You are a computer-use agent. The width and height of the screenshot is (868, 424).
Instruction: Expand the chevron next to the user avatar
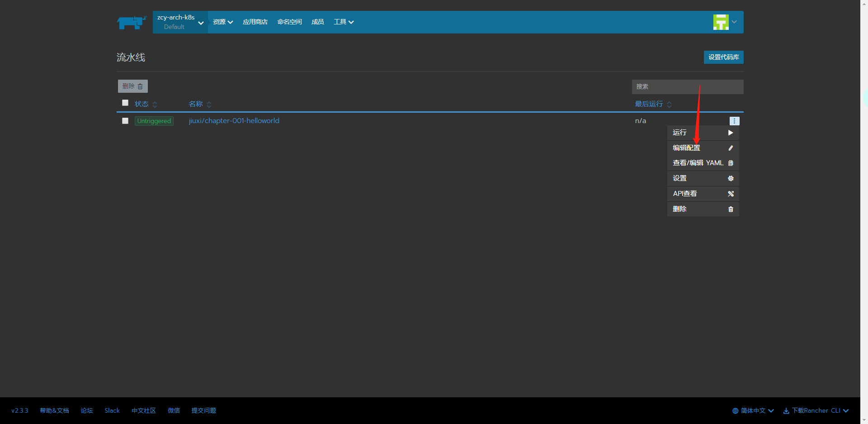[x=734, y=22]
